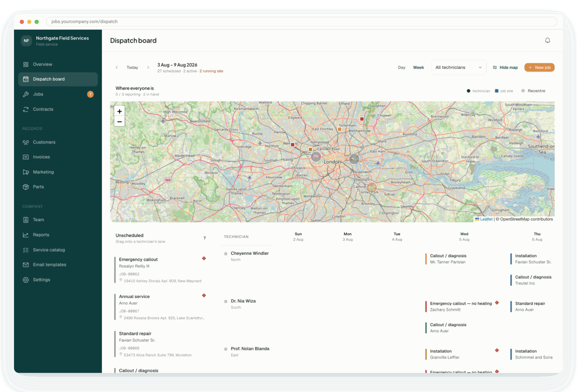Select the Dispatch board calendar icon

(x=26, y=79)
